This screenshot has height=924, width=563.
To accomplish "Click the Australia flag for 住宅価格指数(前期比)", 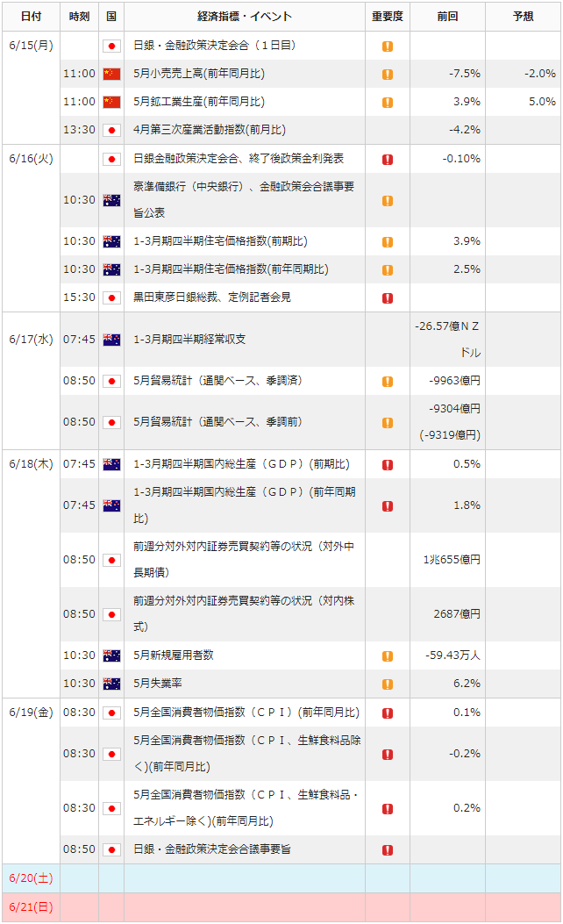I will [111, 241].
